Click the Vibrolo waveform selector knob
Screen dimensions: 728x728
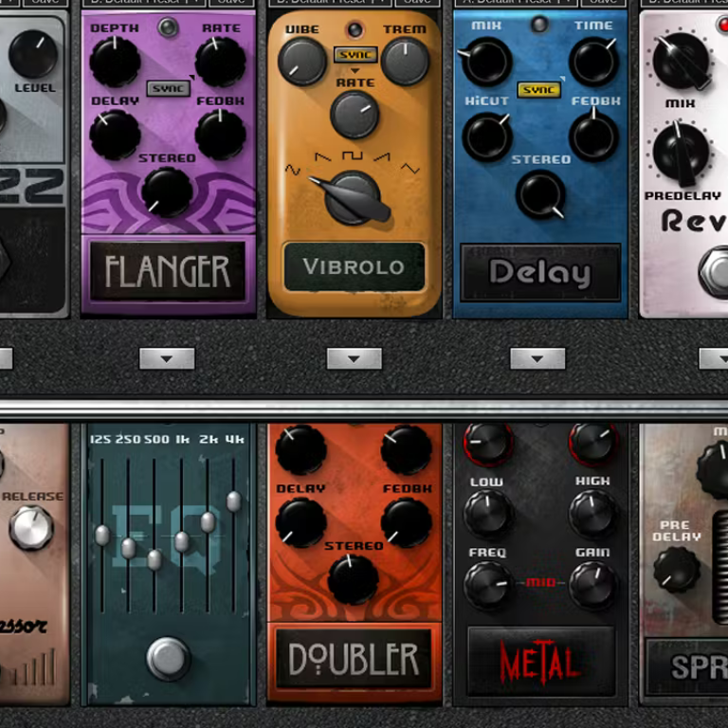point(354,196)
